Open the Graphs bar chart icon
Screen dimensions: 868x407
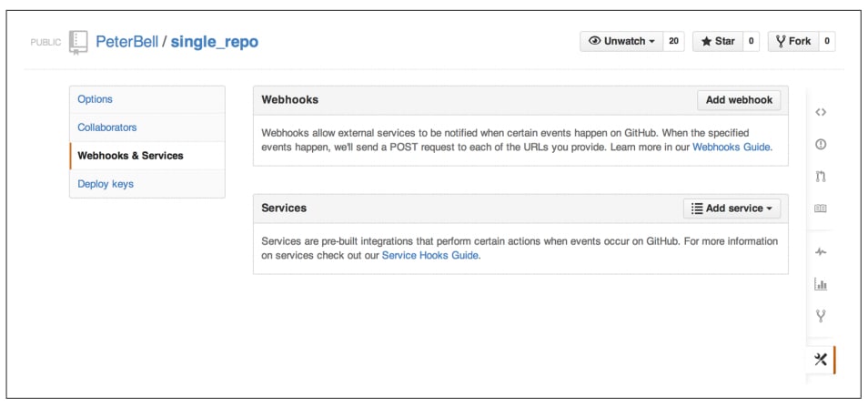(x=821, y=285)
